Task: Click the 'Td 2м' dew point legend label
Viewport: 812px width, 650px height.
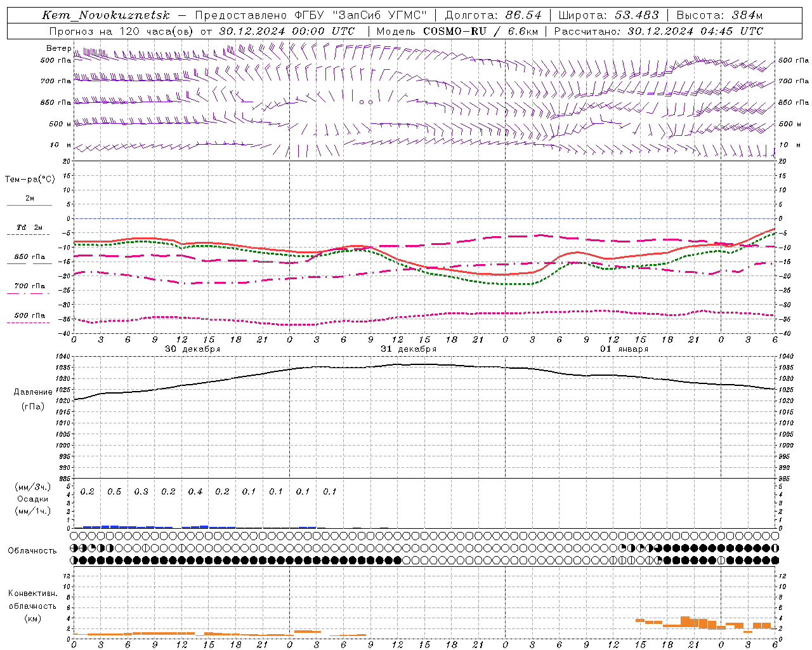Action: click(x=29, y=227)
